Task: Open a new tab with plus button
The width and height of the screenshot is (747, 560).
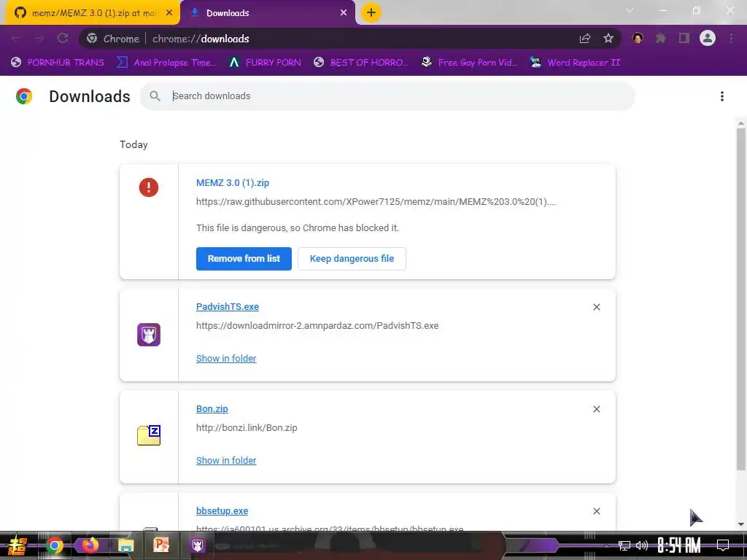Action: (371, 12)
